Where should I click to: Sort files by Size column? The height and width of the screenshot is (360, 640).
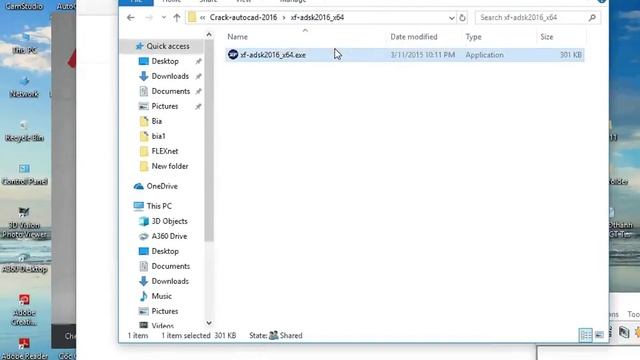tap(547, 37)
